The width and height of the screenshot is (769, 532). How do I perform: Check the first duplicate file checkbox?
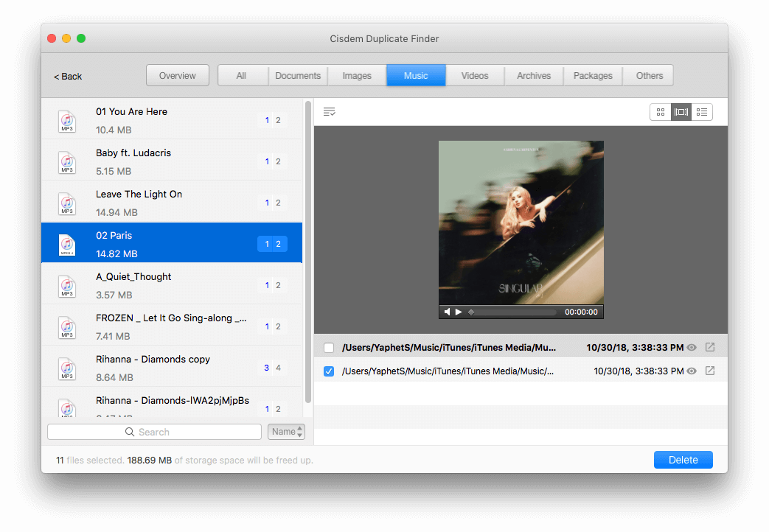329,348
